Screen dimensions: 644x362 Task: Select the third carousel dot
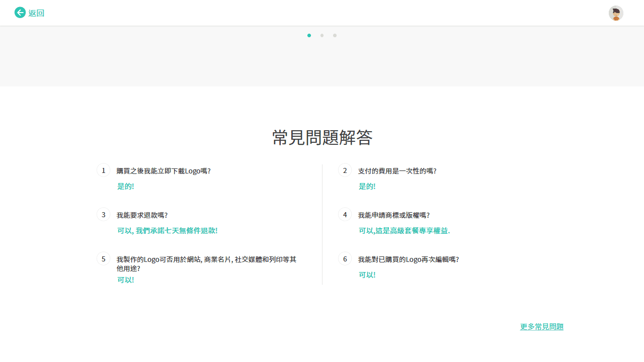click(335, 35)
